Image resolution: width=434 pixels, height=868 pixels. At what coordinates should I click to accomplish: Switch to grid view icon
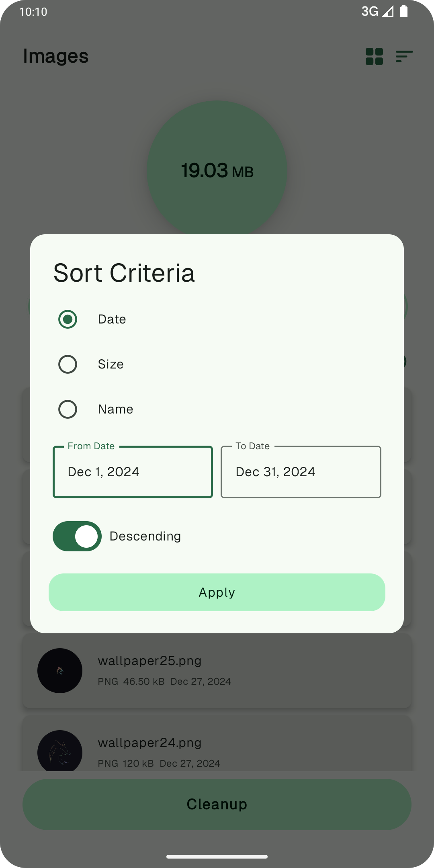374,57
